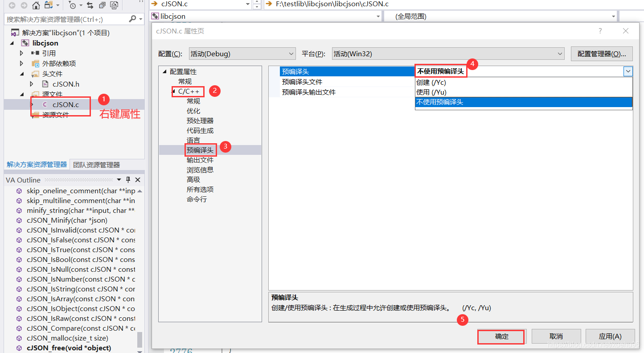Open the 配置 (Debug) combo box
The width and height of the screenshot is (644, 353).
(x=242, y=54)
